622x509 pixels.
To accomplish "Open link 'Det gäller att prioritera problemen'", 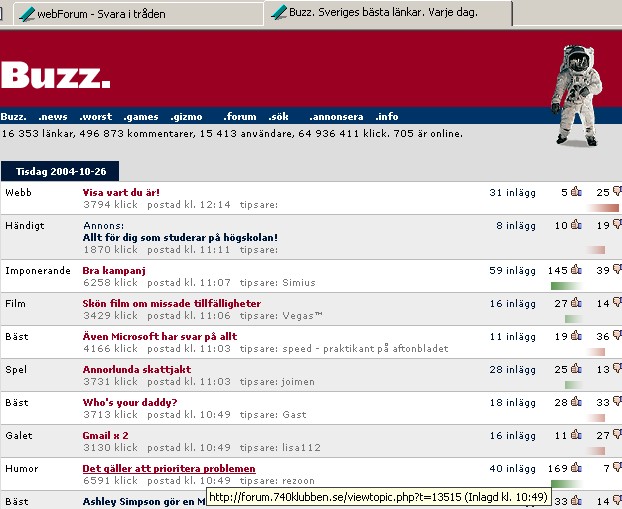I will [169, 469].
